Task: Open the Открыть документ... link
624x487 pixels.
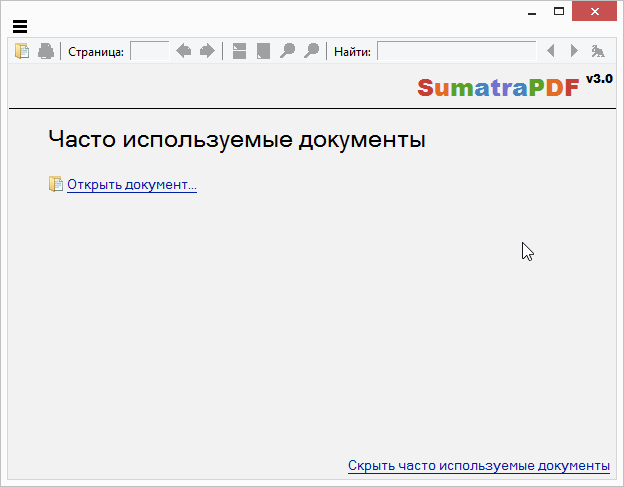Action: (x=132, y=185)
